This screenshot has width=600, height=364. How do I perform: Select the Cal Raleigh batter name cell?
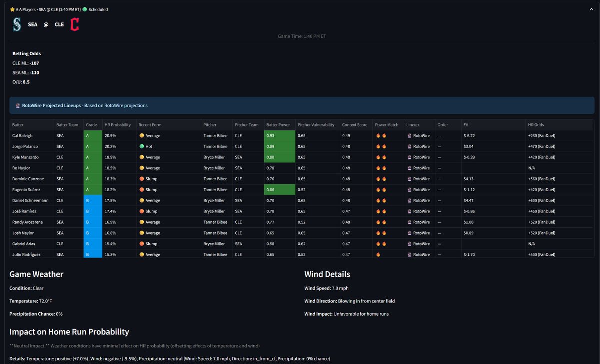(x=32, y=136)
